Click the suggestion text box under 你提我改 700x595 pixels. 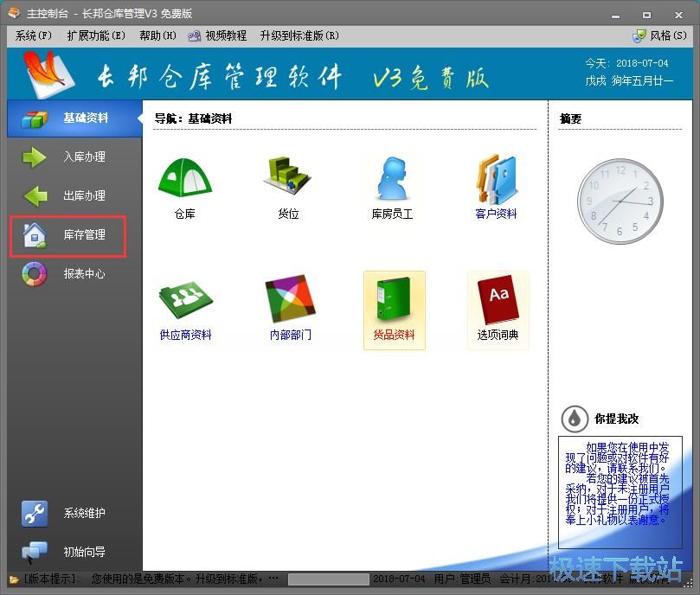(620, 492)
